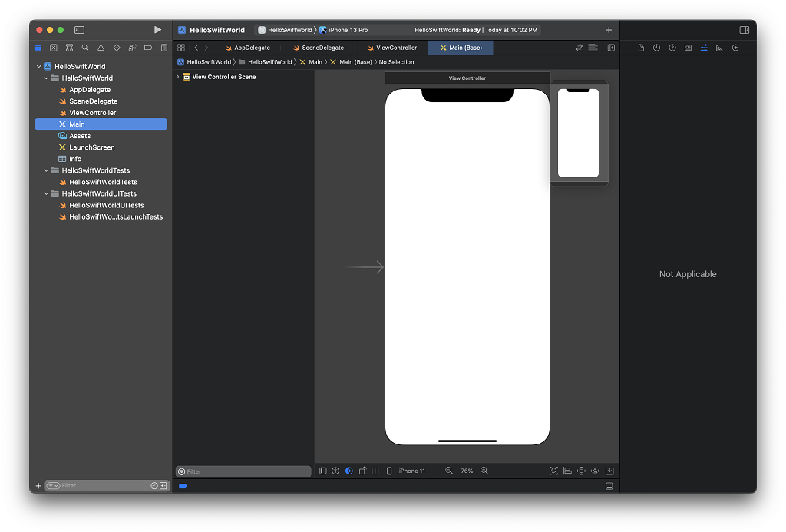This screenshot has width=786, height=532.
Task: Show the Source Control navigator
Action: 54,48
